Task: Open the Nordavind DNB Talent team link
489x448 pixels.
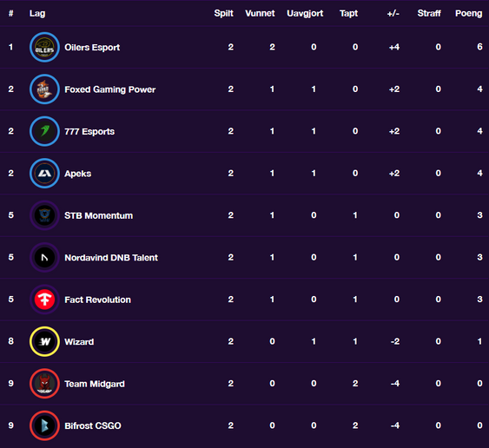Action: click(111, 258)
